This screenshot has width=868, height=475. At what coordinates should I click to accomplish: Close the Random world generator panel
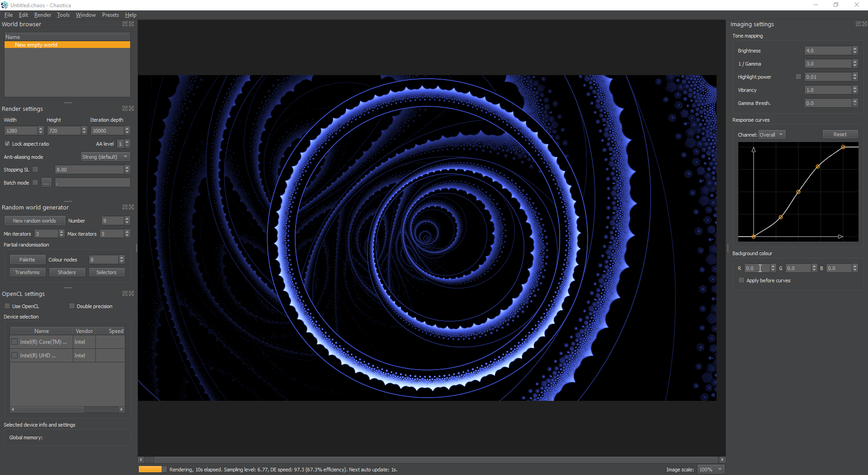(132, 207)
